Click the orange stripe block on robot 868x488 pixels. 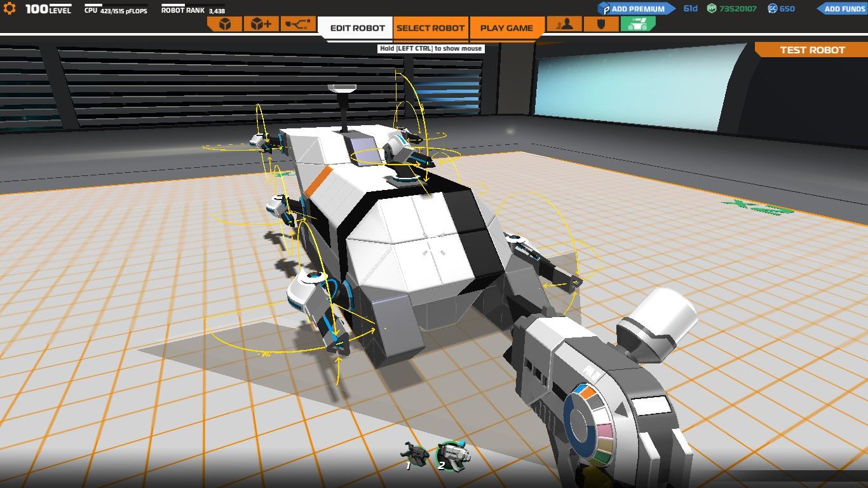click(318, 181)
